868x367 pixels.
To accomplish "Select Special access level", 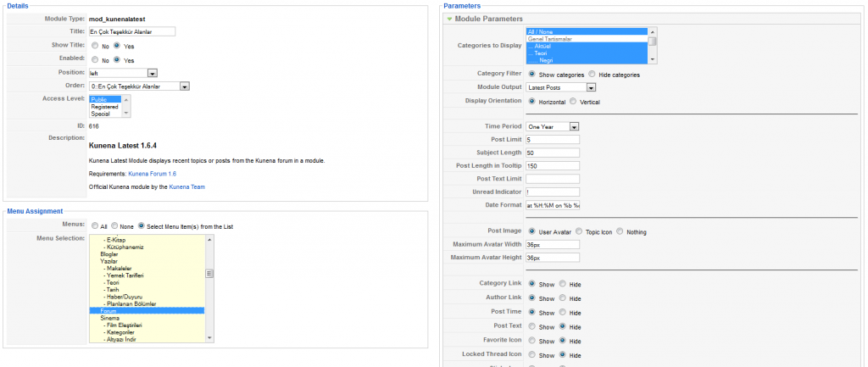I will coord(105,114).
